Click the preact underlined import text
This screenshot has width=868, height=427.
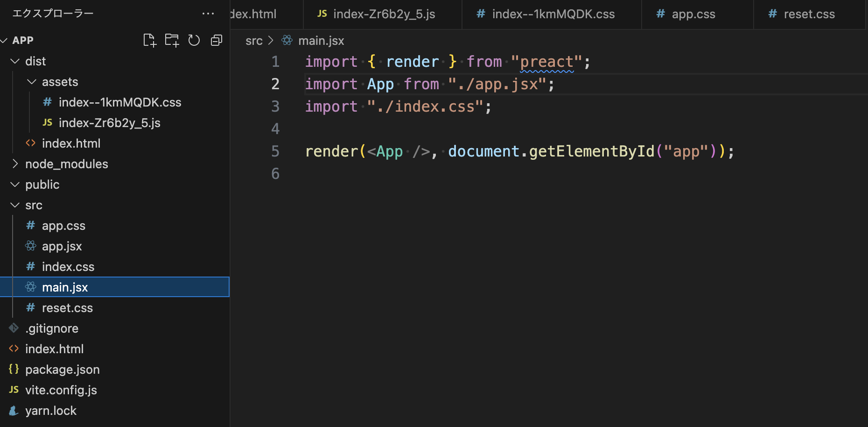546,61
